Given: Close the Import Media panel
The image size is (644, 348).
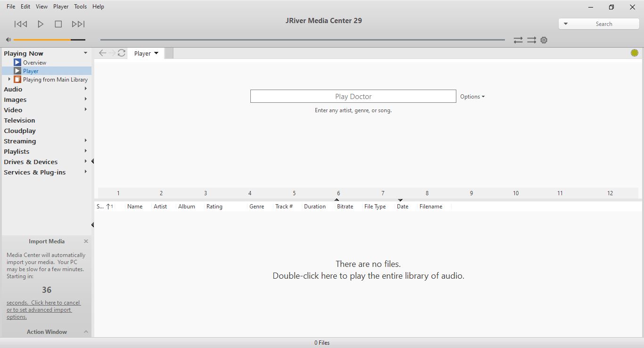Looking at the screenshot, I should (86, 241).
